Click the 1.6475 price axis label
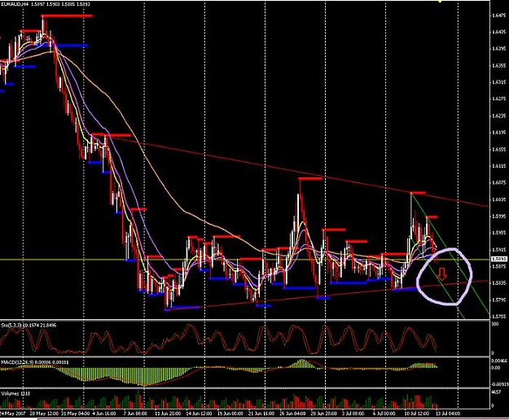The height and width of the screenshot is (420, 509). (499, 15)
